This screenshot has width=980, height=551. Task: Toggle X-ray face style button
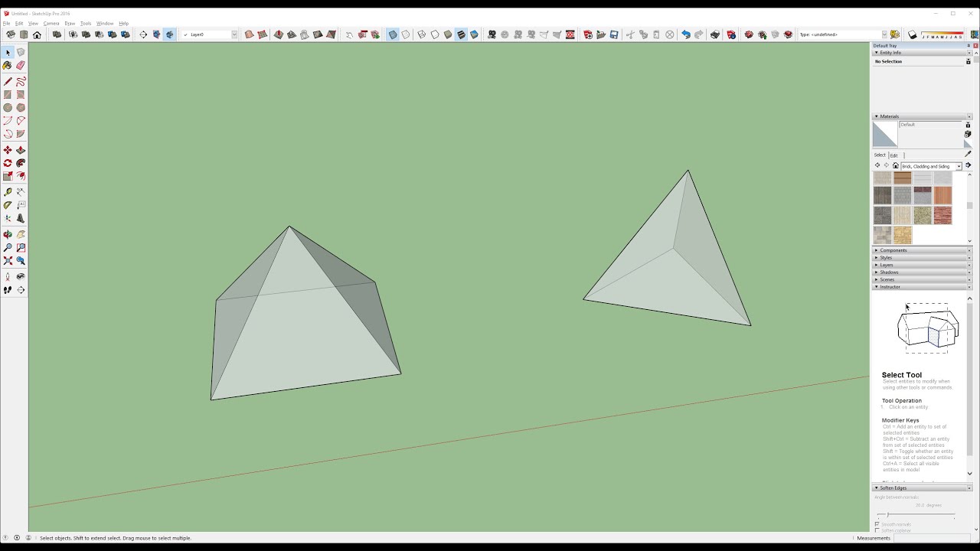(393, 34)
